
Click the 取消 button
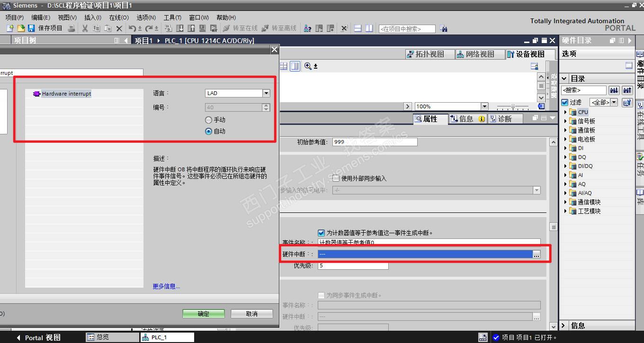click(x=252, y=314)
